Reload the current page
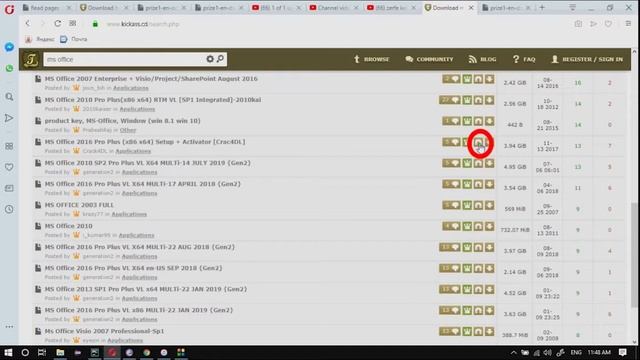This screenshot has width=640, height=360. tap(58, 24)
